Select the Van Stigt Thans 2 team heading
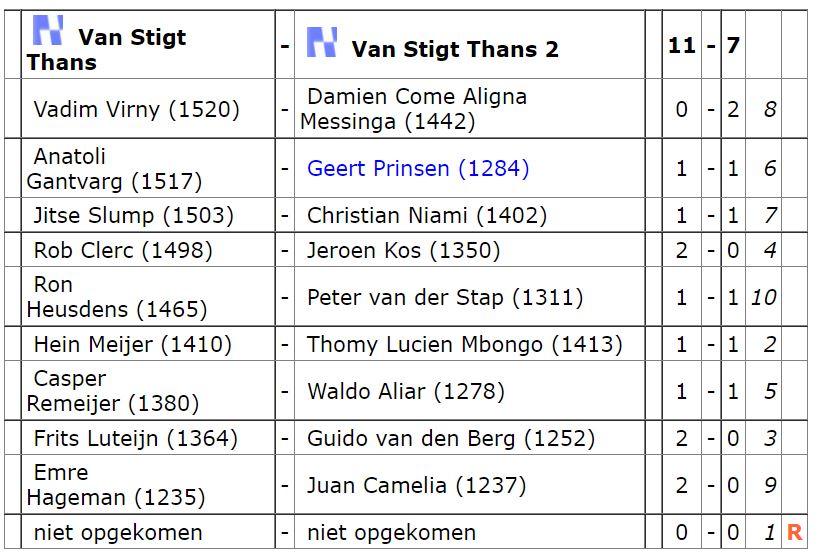830x555 pixels. 455,49
